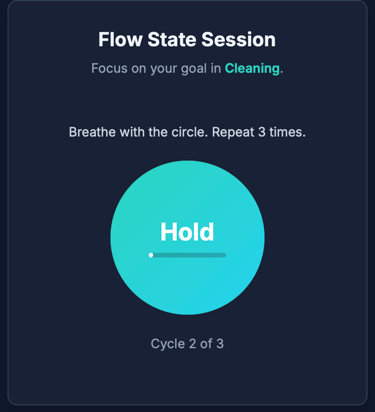Click the 'Breathe with the circle' instruction

(138, 132)
